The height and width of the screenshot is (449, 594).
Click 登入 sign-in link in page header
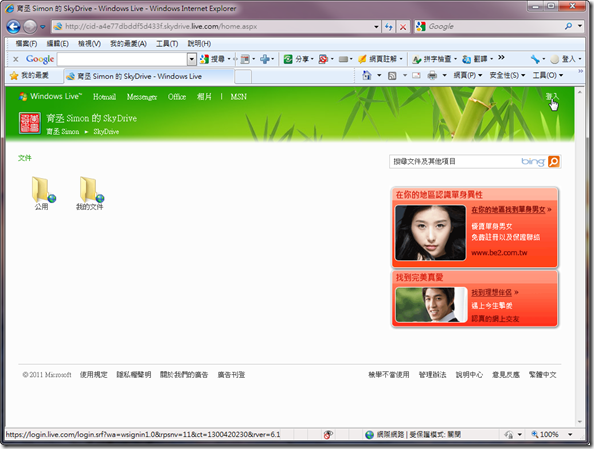552,97
